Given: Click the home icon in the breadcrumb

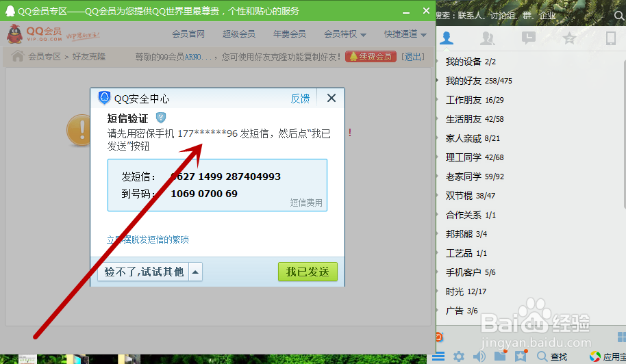Looking at the screenshot, I should 18,56.
